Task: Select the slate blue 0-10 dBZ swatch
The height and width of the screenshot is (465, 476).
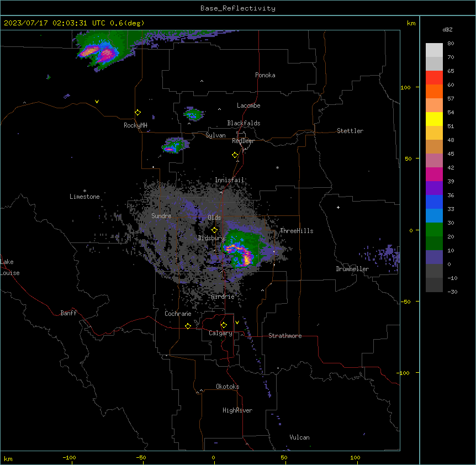Action: 434,257
